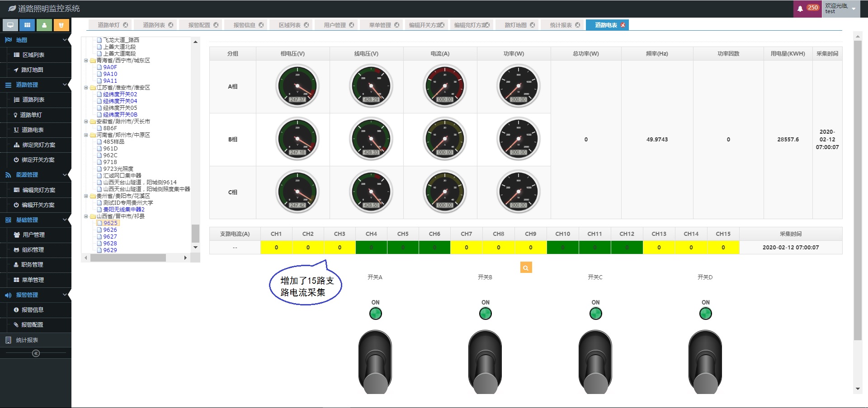Collapse the 江苏省/淮安市/淮安区 tree node
This screenshot has width=868, height=408.
click(x=86, y=88)
